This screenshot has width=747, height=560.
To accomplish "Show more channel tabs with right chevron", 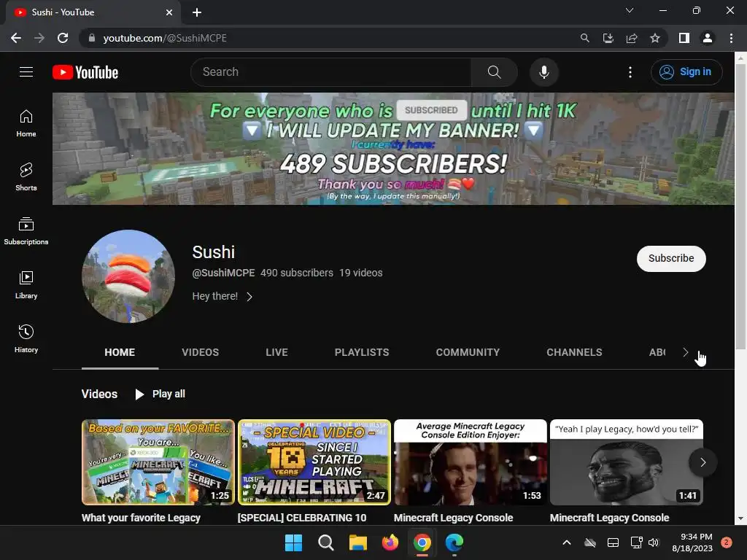I will pos(685,352).
